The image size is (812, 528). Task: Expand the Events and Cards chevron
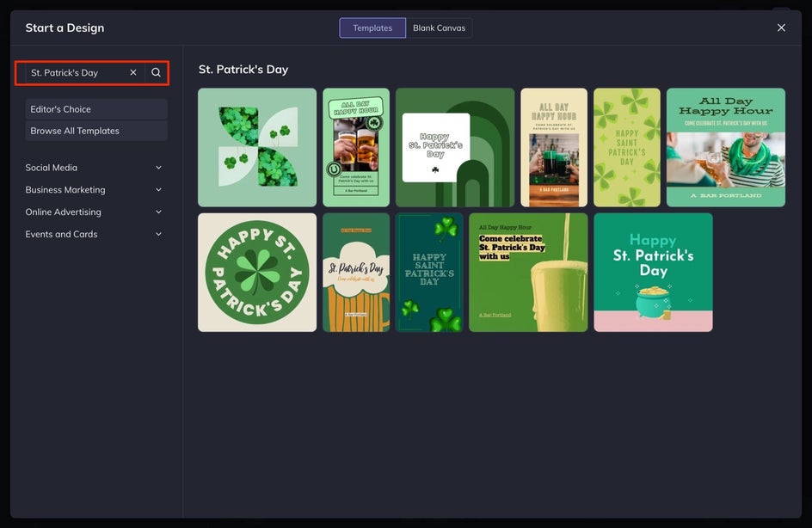pyautogui.click(x=158, y=235)
